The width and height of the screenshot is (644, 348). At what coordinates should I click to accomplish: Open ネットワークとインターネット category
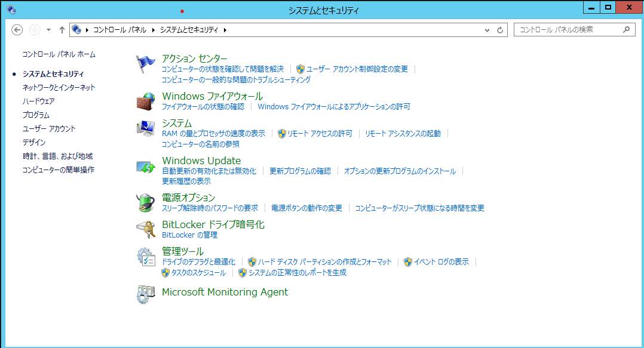[59, 87]
